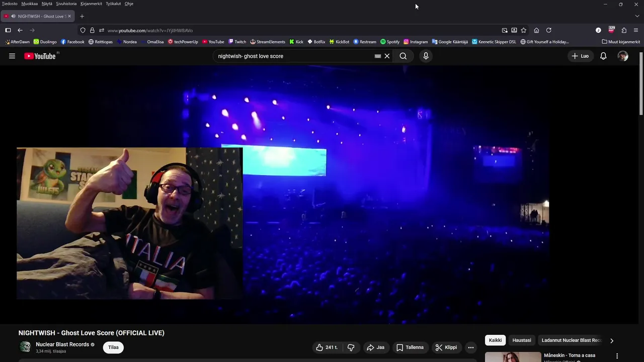Click the YouTube search input field
The width and height of the screenshot is (644, 362).
pos(294,56)
